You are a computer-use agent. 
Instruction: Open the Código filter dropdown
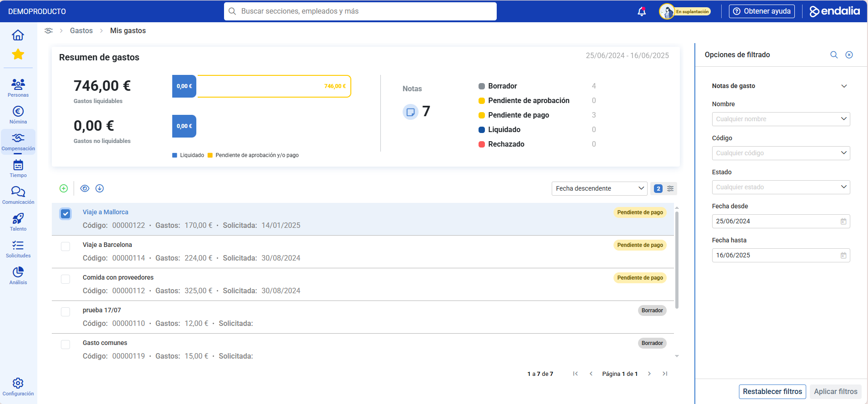tap(781, 153)
